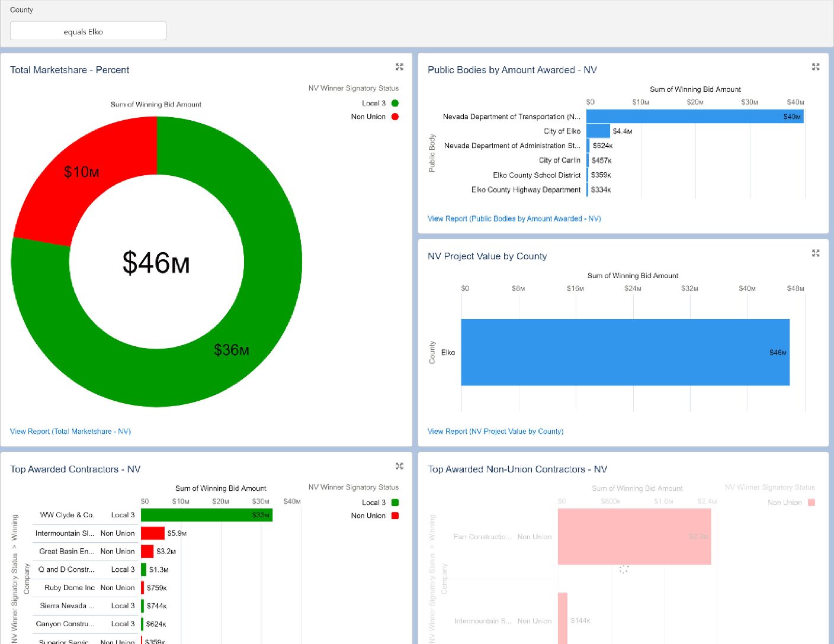Viewport: 834px width, 644px height.
Task: Expand the Top Awarded Contractors - NV widget
Action: pos(399,466)
